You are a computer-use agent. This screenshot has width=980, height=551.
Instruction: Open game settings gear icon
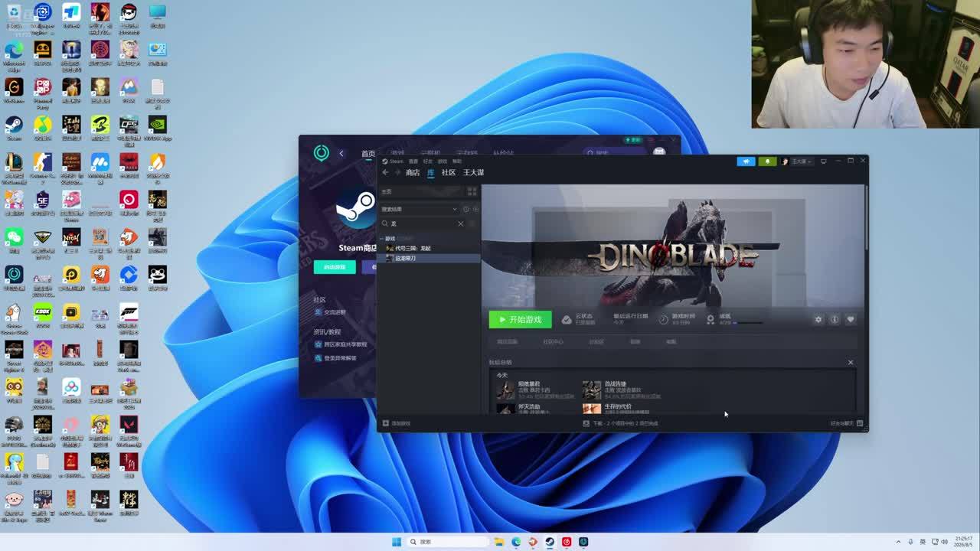[x=818, y=319]
